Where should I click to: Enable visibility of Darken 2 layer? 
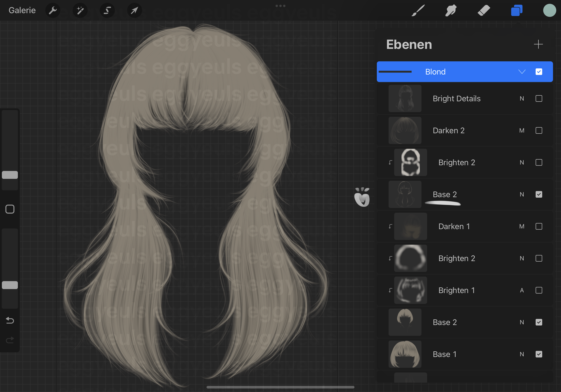pos(539,130)
